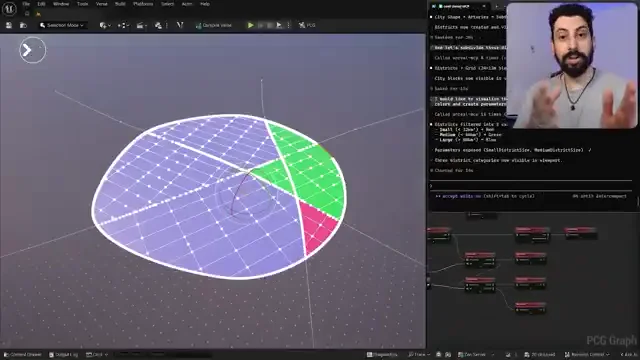Open the Actor menu

187,4
